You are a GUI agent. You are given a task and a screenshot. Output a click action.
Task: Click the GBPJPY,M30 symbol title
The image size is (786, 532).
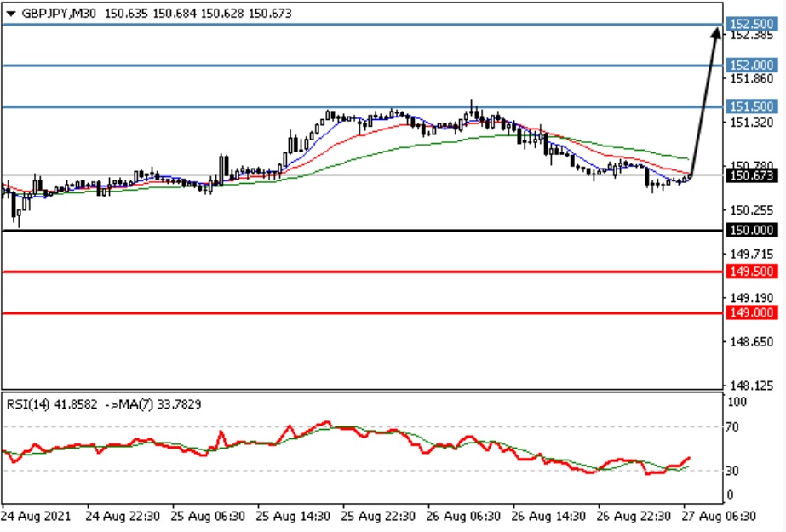(59, 14)
